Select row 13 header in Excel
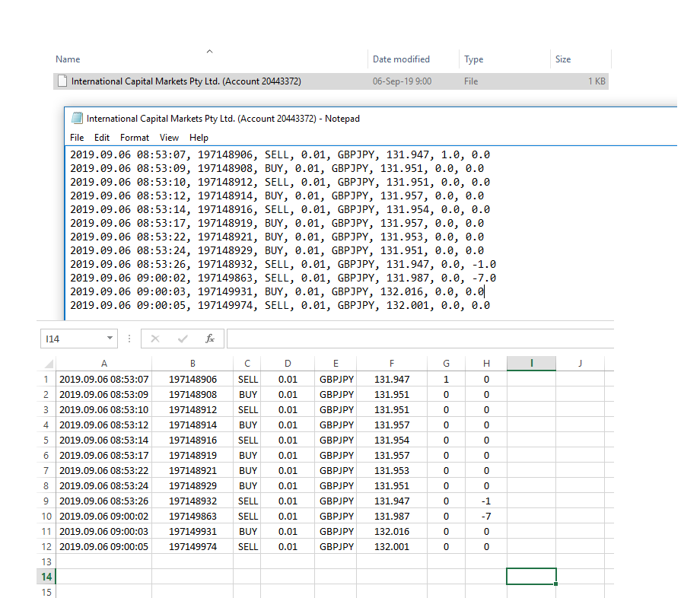The width and height of the screenshot is (700, 598). (46, 561)
